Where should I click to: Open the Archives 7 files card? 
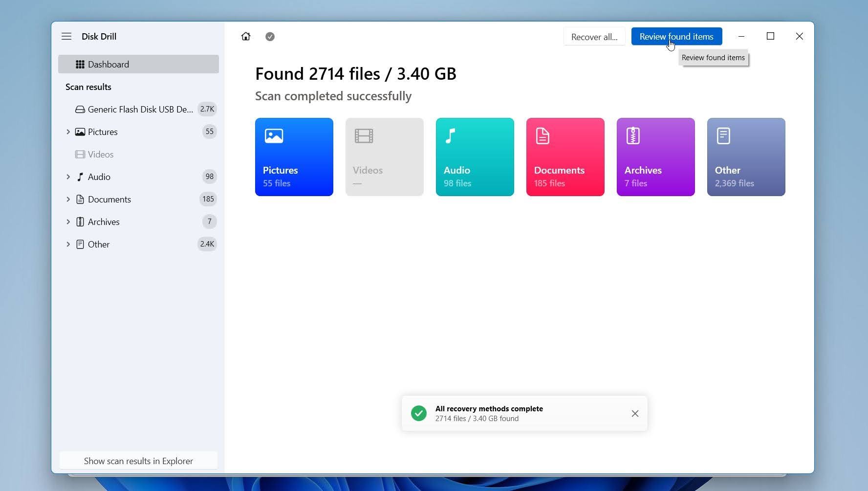[656, 157]
